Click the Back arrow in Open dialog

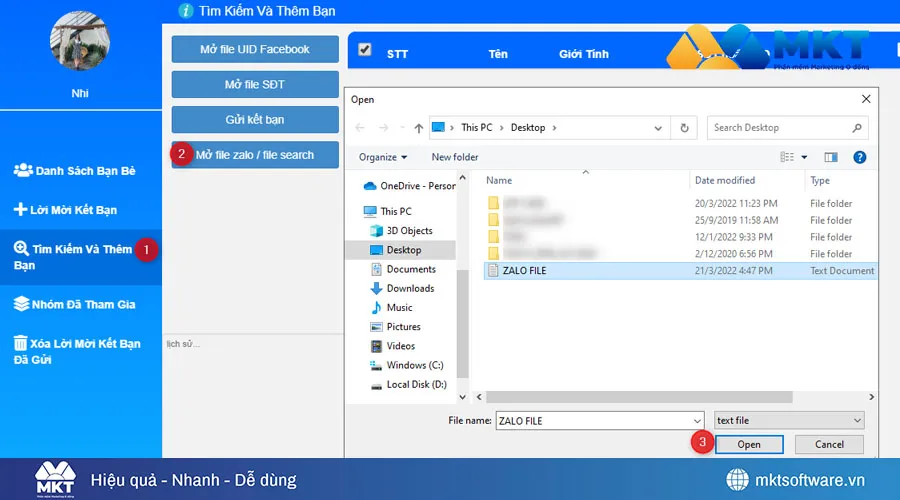(360, 127)
